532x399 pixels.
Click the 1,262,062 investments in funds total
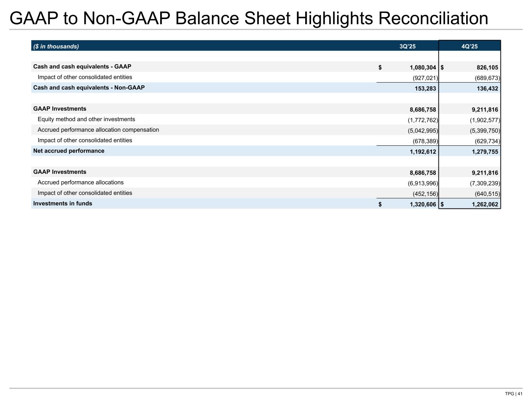pos(485,204)
